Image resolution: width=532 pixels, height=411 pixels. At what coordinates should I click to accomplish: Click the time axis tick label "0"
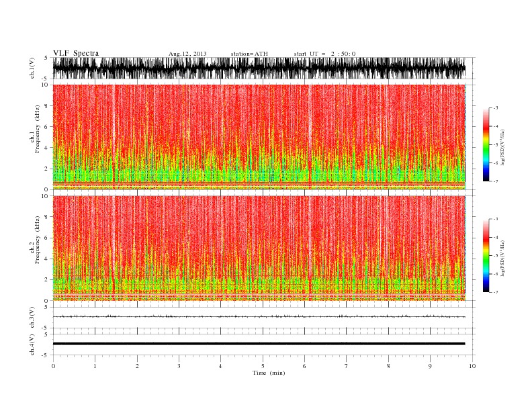click(x=53, y=366)
